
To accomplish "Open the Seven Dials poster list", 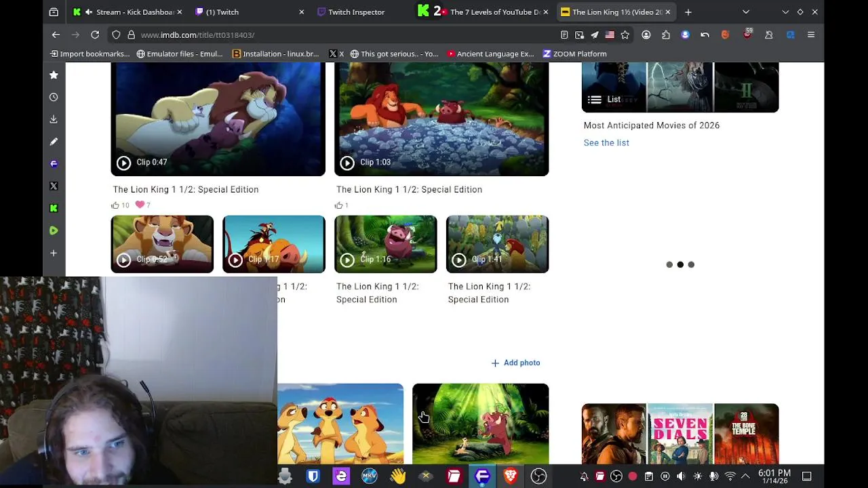I will 680,434.
